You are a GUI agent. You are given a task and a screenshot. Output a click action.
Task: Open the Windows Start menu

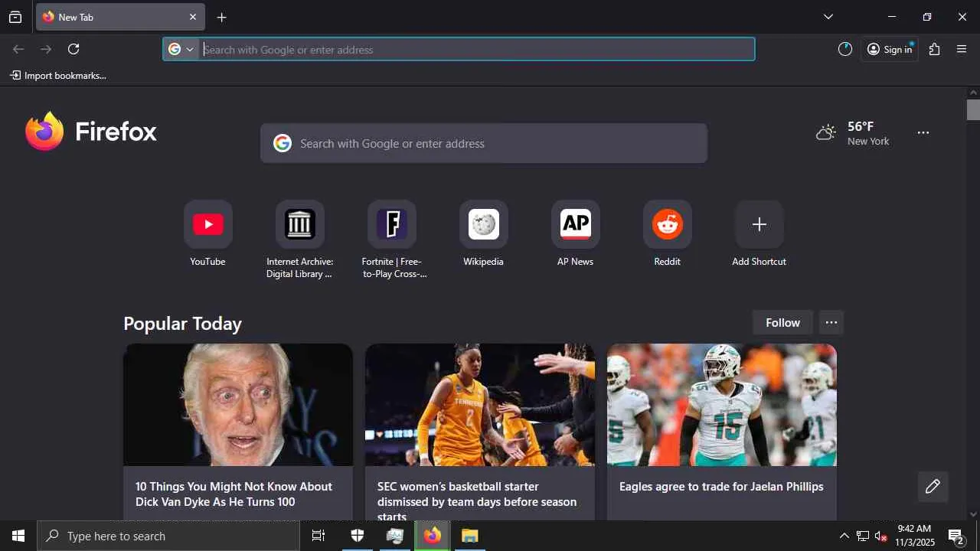(x=18, y=536)
